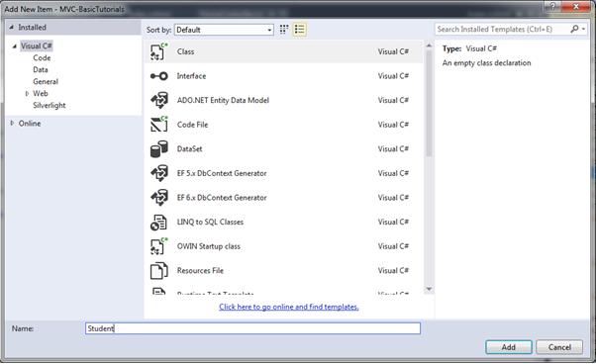
Task: Select the Class template icon
Action: pyautogui.click(x=158, y=51)
